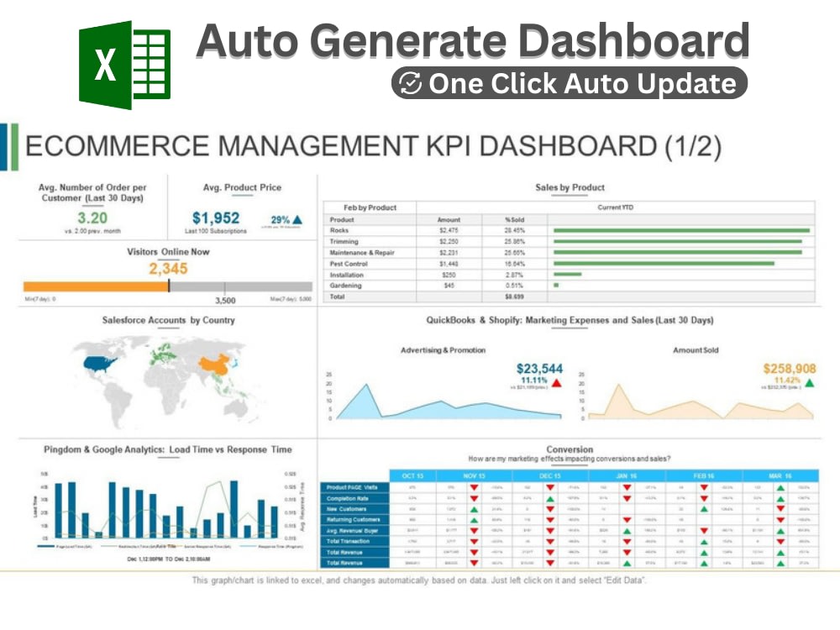Click the green up-arrow for New Customers NOV 15
Viewport: 840px width, 630px height.
point(474,510)
